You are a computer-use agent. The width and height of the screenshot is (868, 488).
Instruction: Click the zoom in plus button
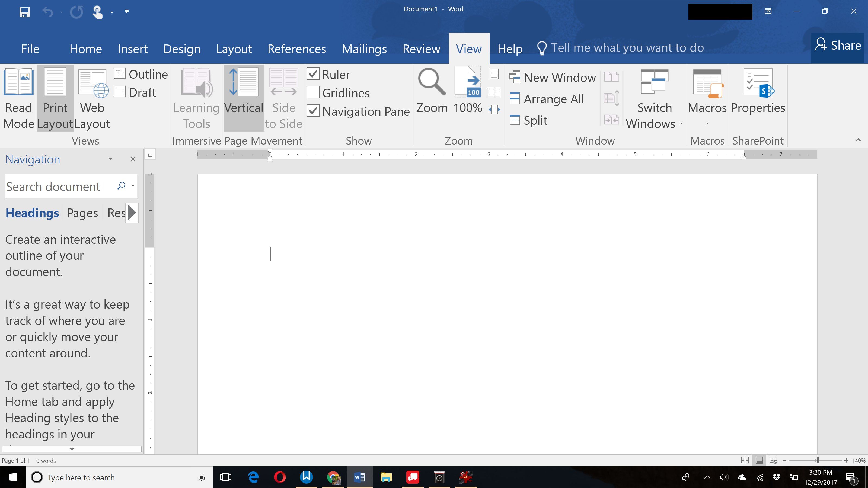[x=846, y=460]
